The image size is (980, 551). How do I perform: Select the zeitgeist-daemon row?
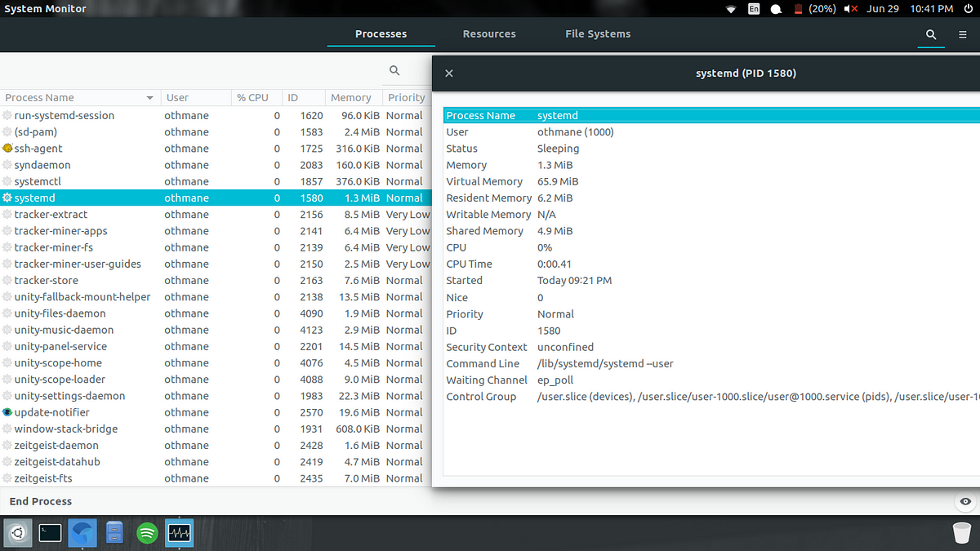216,446
